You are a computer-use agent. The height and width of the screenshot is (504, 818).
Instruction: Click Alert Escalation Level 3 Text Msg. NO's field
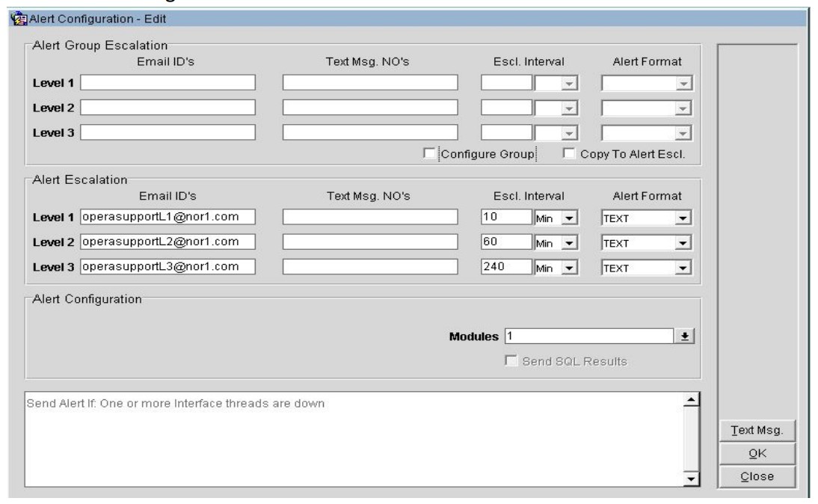(x=369, y=266)
